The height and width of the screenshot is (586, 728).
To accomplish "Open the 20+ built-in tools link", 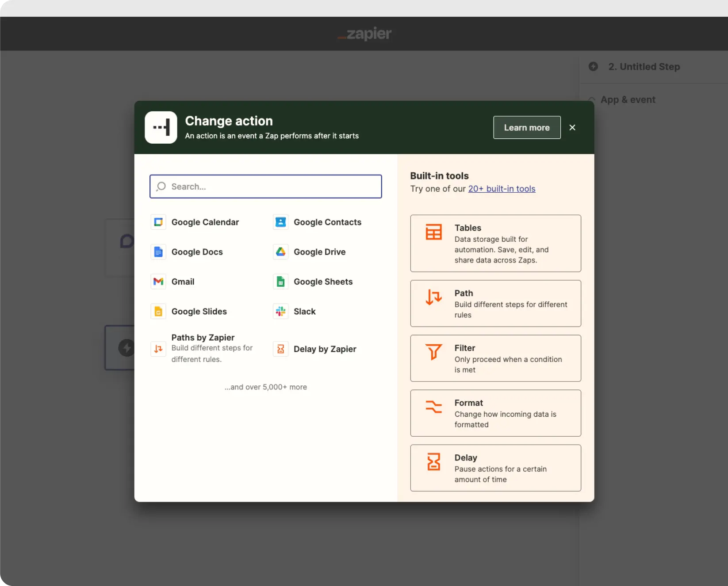I will (502, 189).
